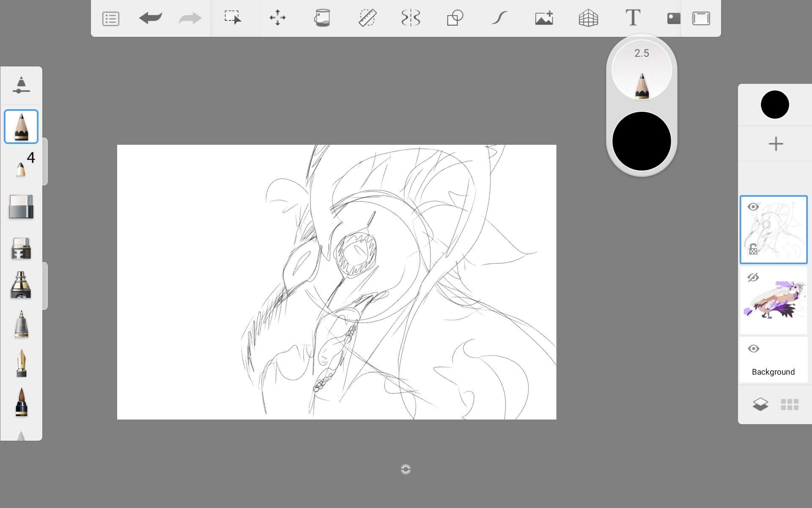Select the rectangular marquee selection tool
812x508 pixels.
click(233, 18)
